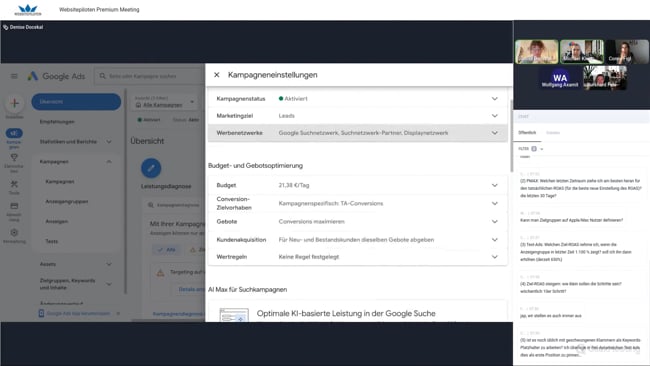Click the Google Ads app download link
This screenshot has width=650, height=366.
(x=78, y=314)
